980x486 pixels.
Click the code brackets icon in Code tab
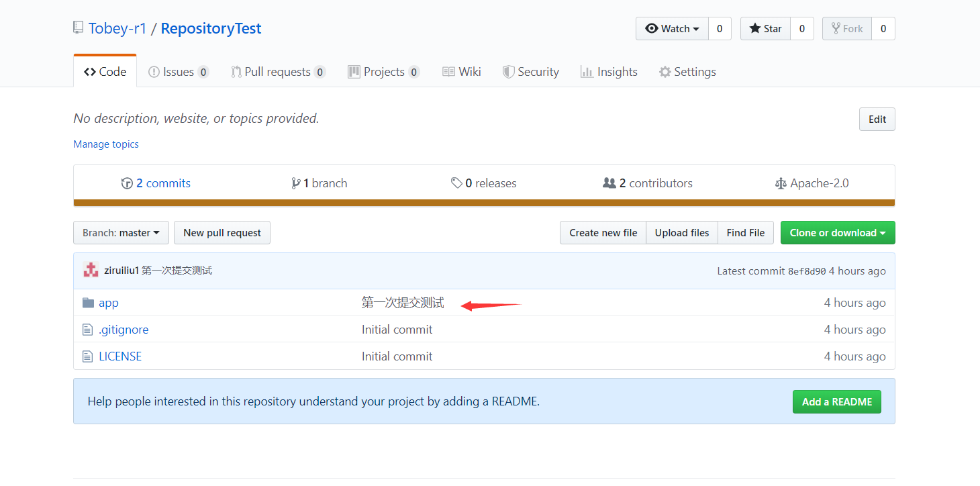tap(90, 72)
